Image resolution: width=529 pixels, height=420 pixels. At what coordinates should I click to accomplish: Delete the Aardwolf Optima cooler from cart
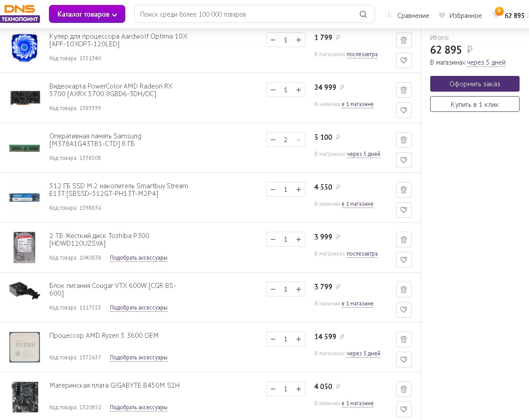404,40
